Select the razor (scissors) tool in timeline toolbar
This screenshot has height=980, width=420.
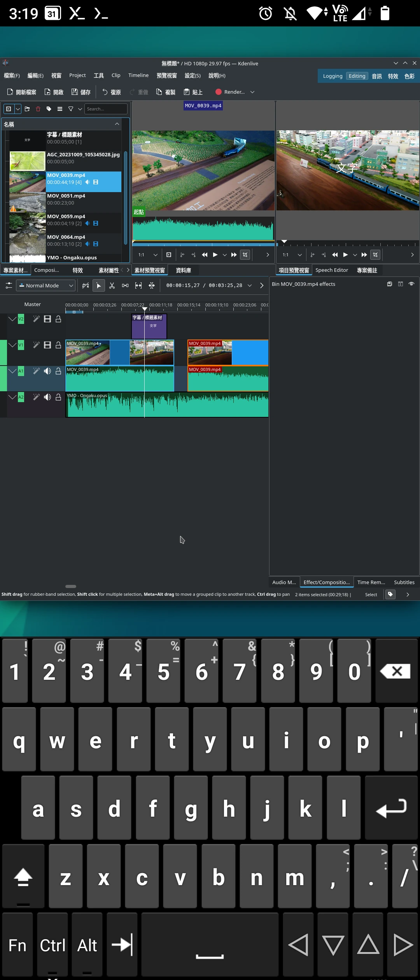click(112, 285)
